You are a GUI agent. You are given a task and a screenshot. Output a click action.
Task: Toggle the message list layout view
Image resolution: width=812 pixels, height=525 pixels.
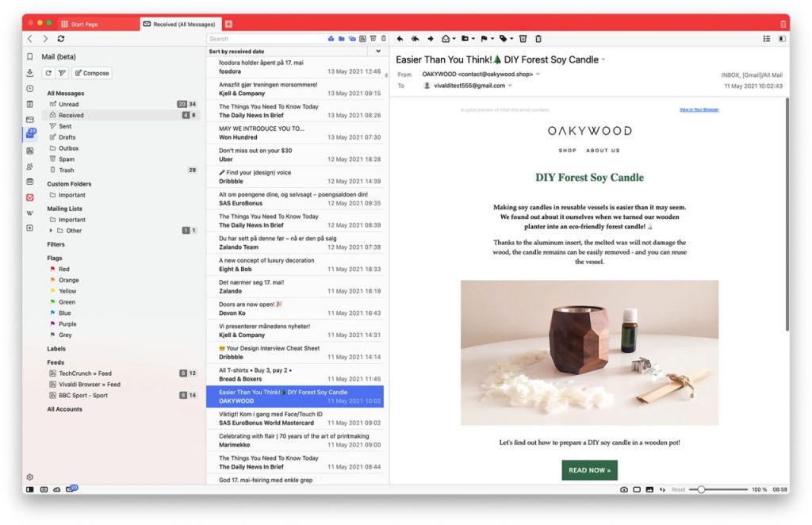766,37
